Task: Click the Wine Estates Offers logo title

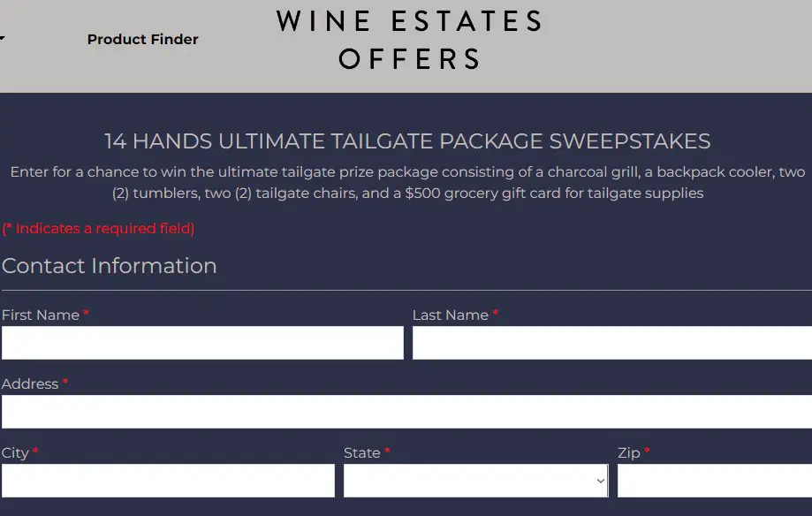Action: tap(410, 40)
